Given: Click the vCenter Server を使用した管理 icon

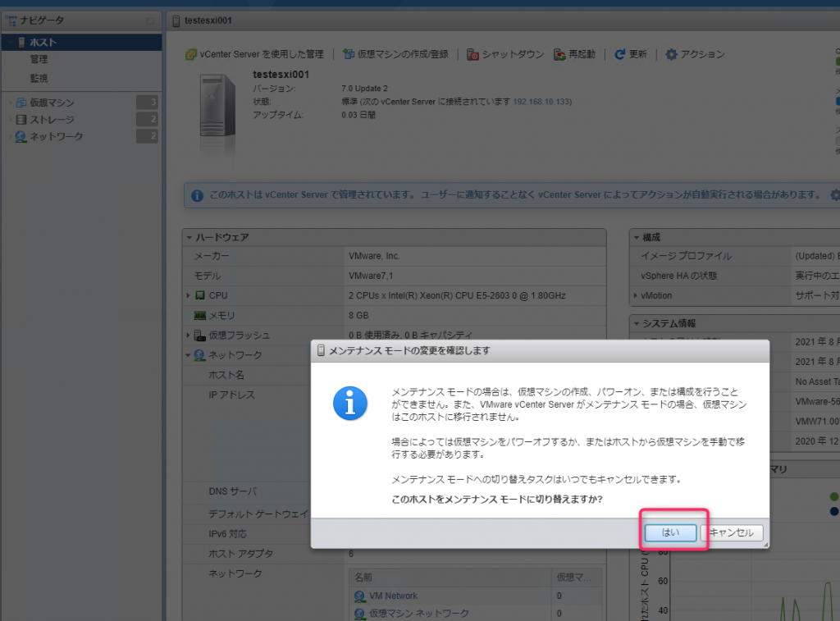Looking at the screenshot, I should [190, 54].
